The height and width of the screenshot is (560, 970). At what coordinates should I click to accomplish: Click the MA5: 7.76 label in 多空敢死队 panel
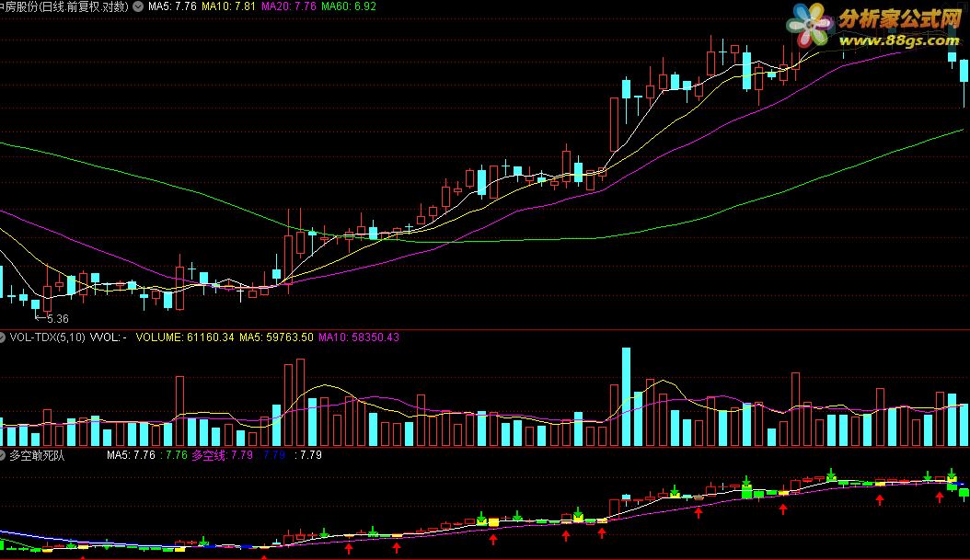(x=131, y=455)
